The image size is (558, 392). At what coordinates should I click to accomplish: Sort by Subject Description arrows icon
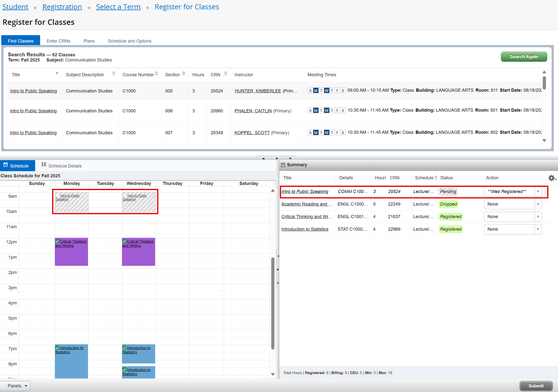pyautogui.click(x=114, y=74)
